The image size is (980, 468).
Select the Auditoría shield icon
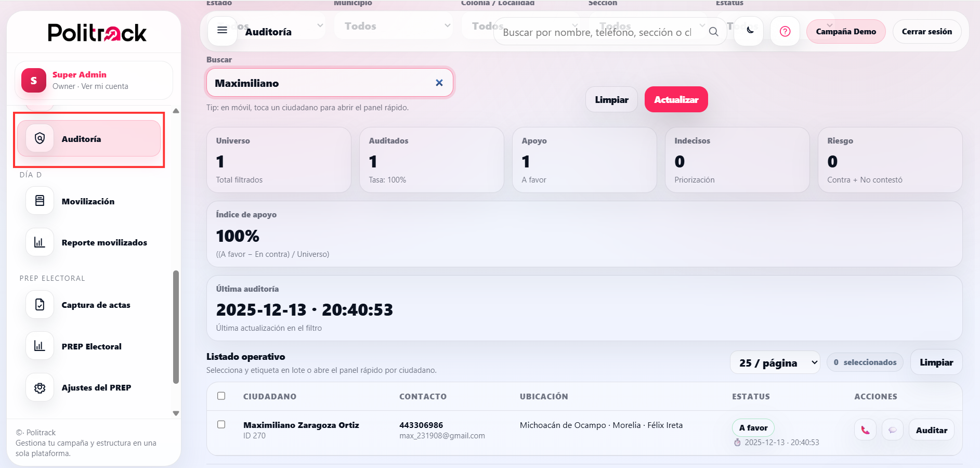(x=39, y=138)
